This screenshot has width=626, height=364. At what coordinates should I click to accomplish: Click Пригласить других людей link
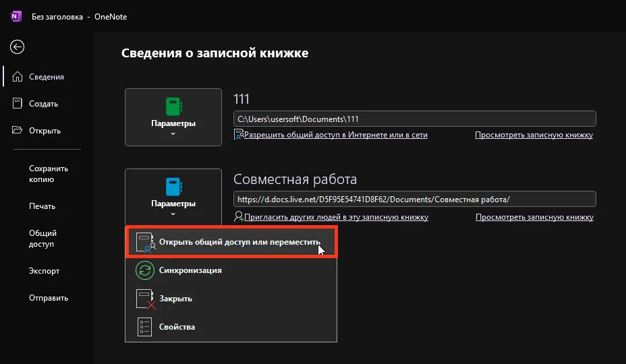pyautogui.click(x=335, y=217)
